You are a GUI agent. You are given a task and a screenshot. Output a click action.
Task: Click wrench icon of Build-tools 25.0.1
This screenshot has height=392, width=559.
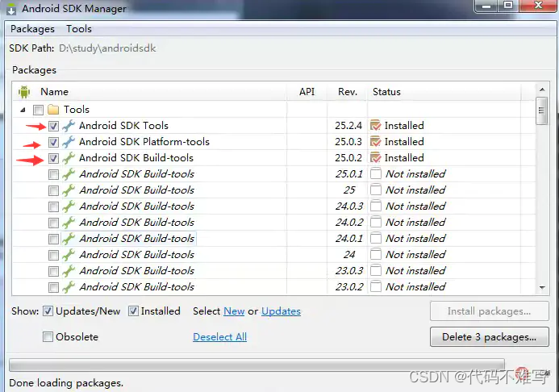(69, 174)
